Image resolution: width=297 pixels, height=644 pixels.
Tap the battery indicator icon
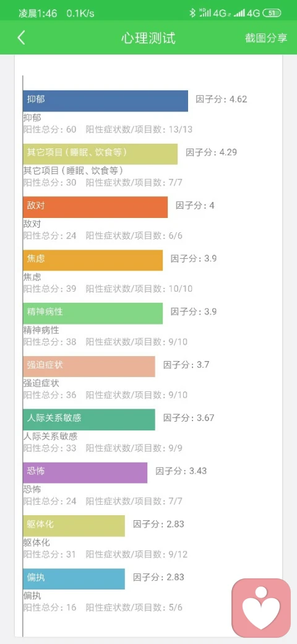272,13
